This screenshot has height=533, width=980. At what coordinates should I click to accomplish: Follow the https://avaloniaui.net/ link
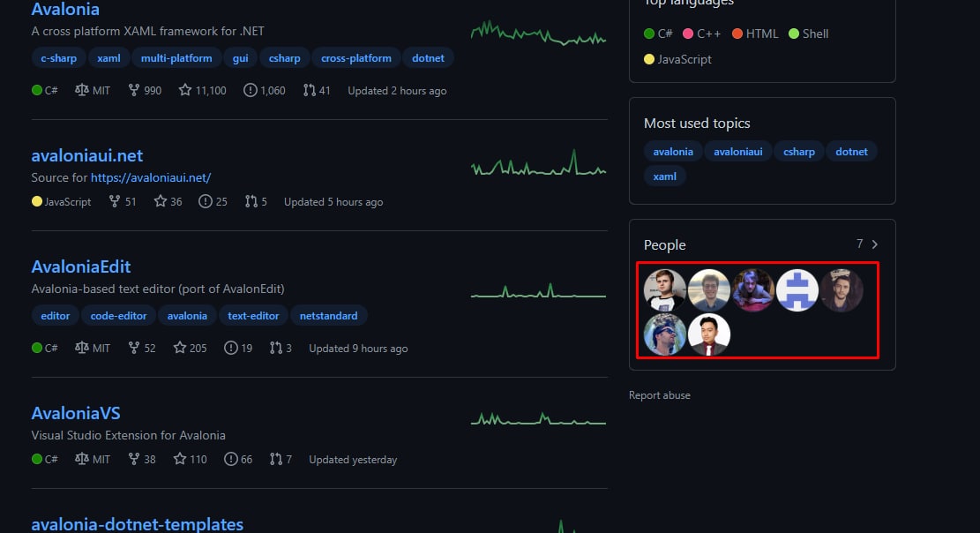[151, 177]
